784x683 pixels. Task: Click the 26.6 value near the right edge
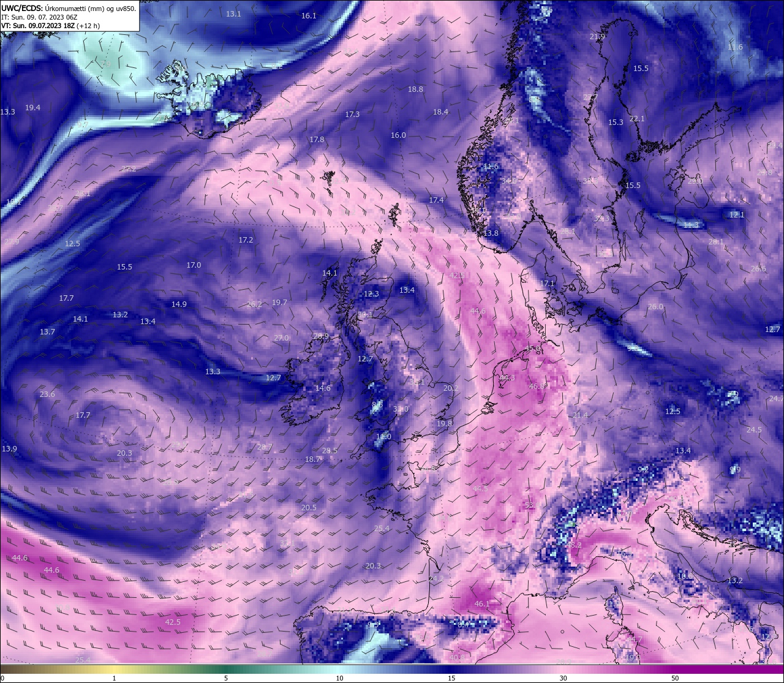pyautogui.click(x=758, y=269)
